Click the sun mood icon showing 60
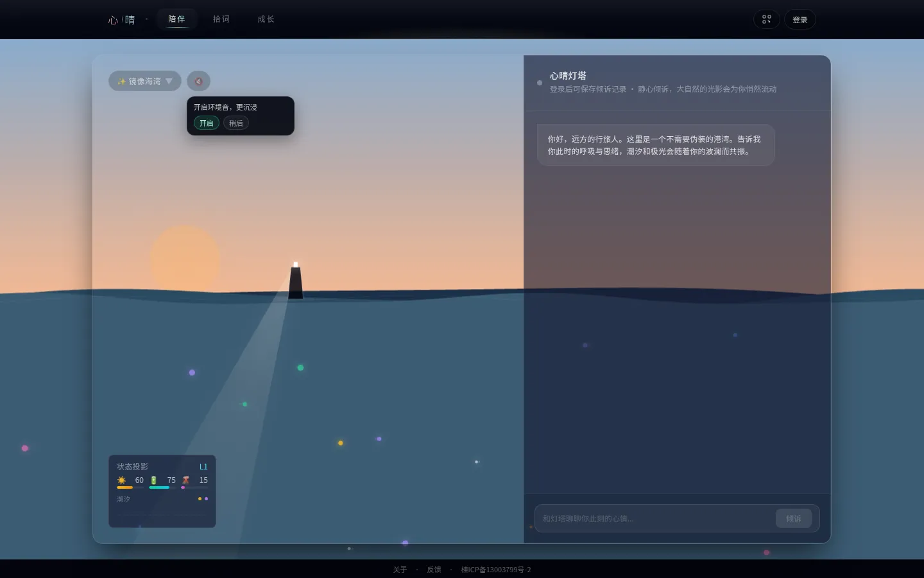The image size is (924, 578). click(121, 480)
